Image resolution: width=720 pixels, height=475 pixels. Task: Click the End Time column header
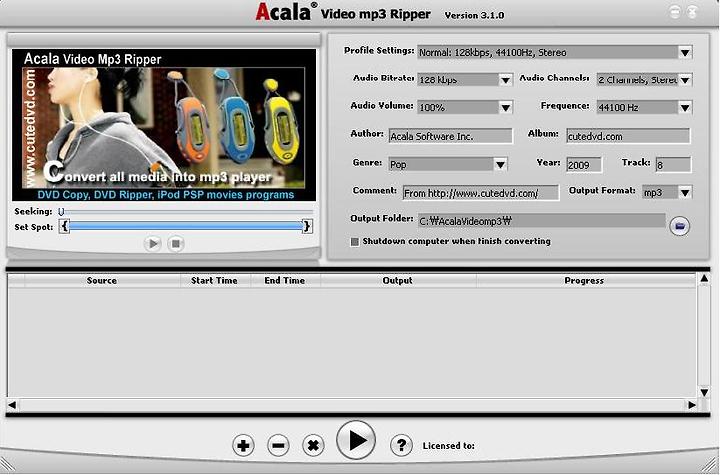pyautogui.click(x=285, y=280)
